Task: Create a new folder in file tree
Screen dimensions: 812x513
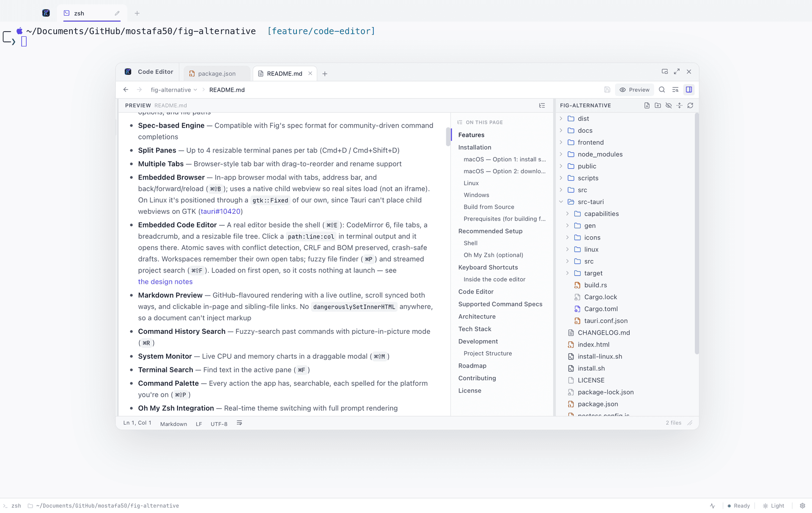Action: [658, 106]
